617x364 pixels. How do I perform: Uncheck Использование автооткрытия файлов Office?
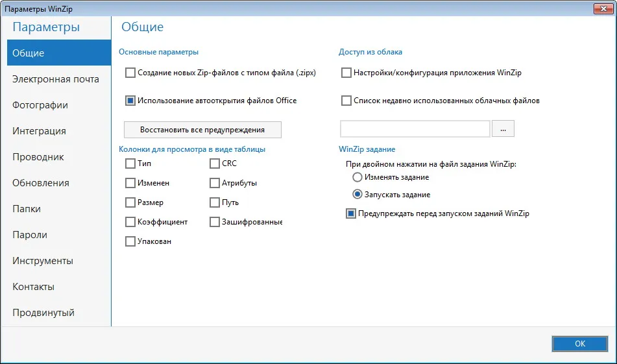point(130,101)
